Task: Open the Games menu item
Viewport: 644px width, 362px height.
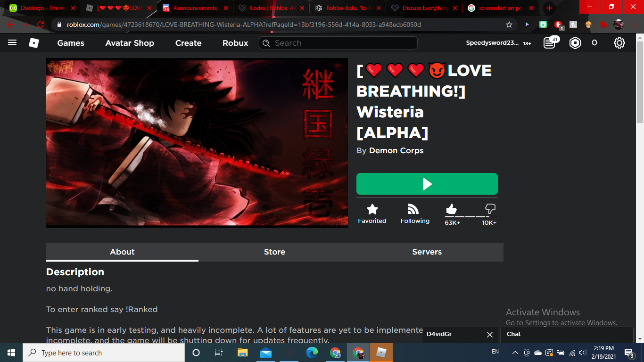Action: (x=71, y=43)
